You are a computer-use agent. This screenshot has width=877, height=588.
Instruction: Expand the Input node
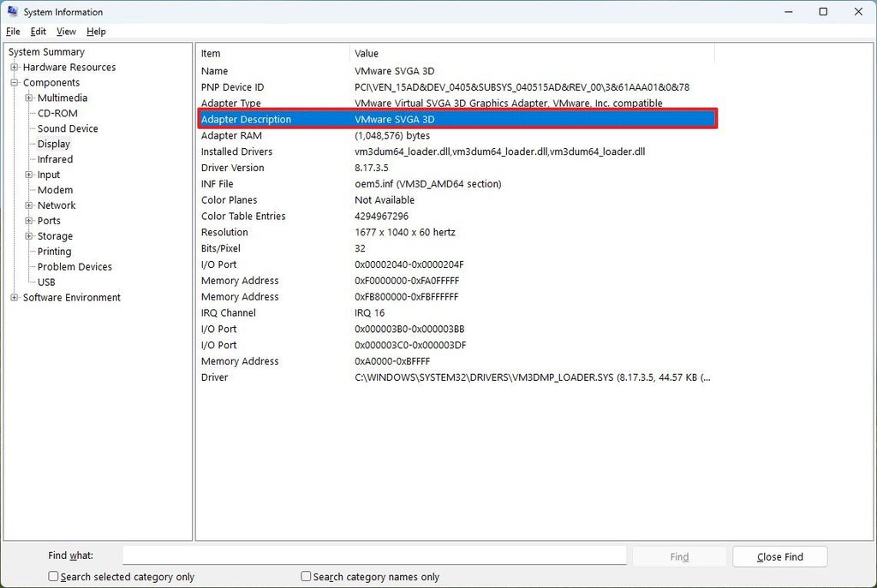tap(29, 175)
